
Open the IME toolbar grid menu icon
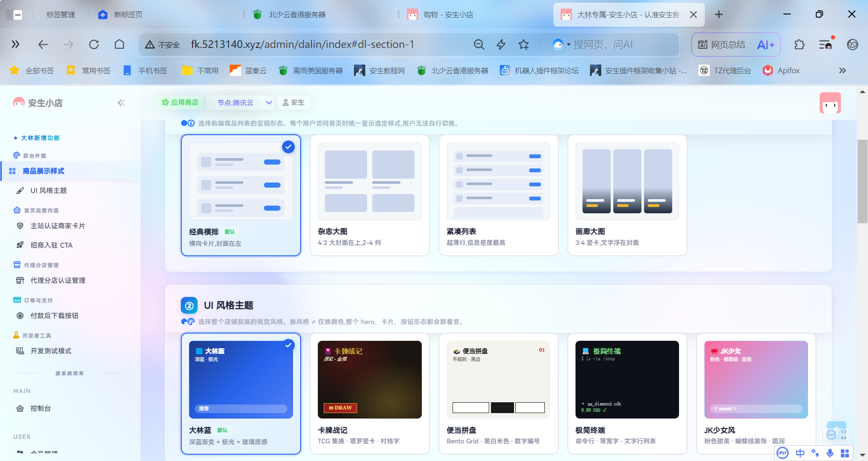tap(845, 453)
